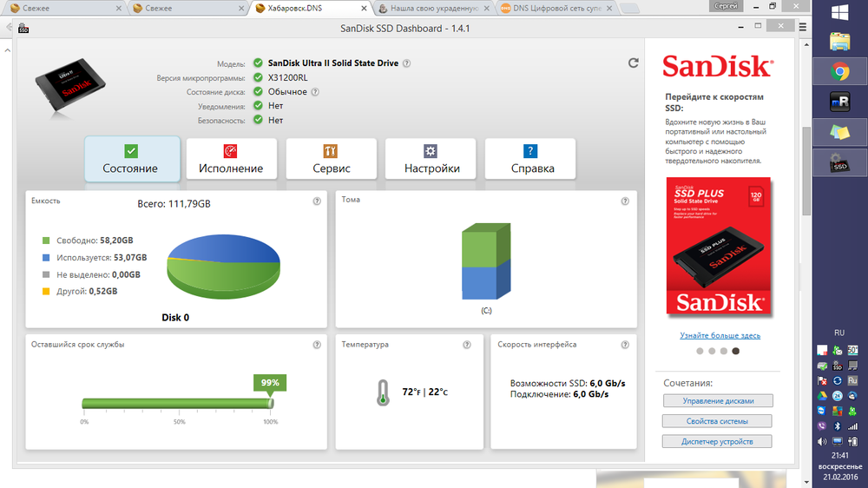Click the 99% life remaining marker
This screenshot has height=488, width=868.
[x=270, y=383]
